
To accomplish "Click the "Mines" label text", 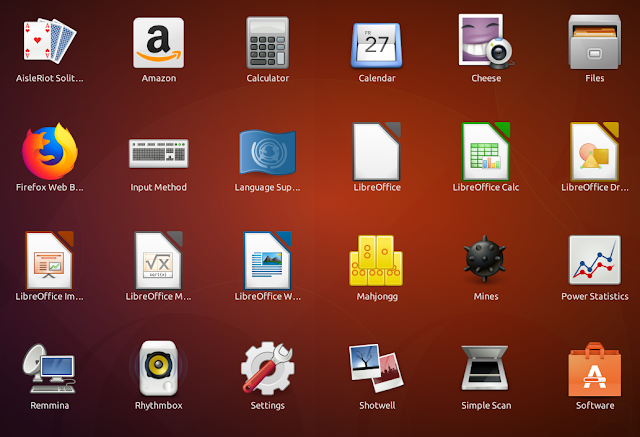I will tap(486, 297).
